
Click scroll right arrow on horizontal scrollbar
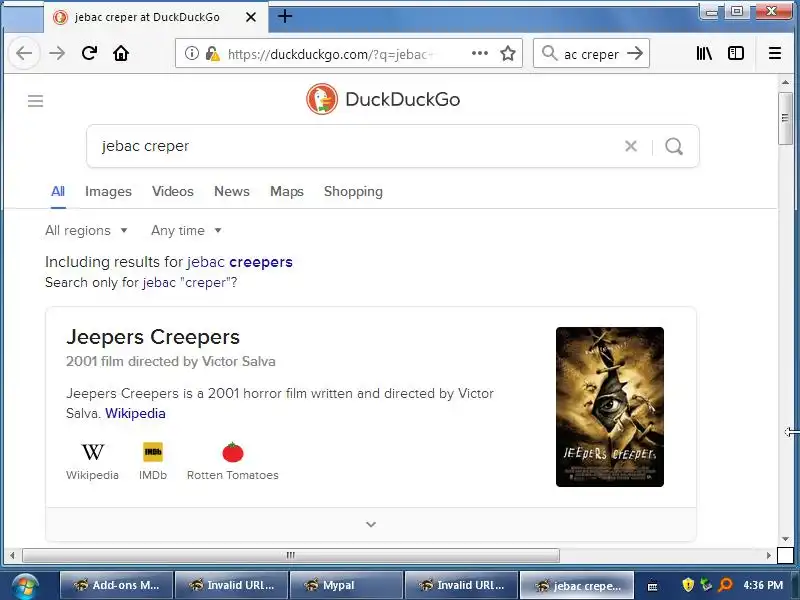point(769,555)
